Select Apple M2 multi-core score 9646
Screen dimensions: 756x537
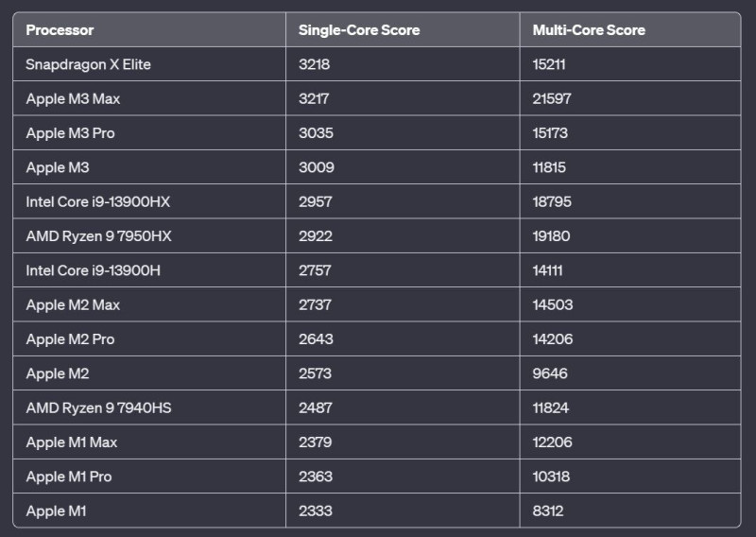550,373
